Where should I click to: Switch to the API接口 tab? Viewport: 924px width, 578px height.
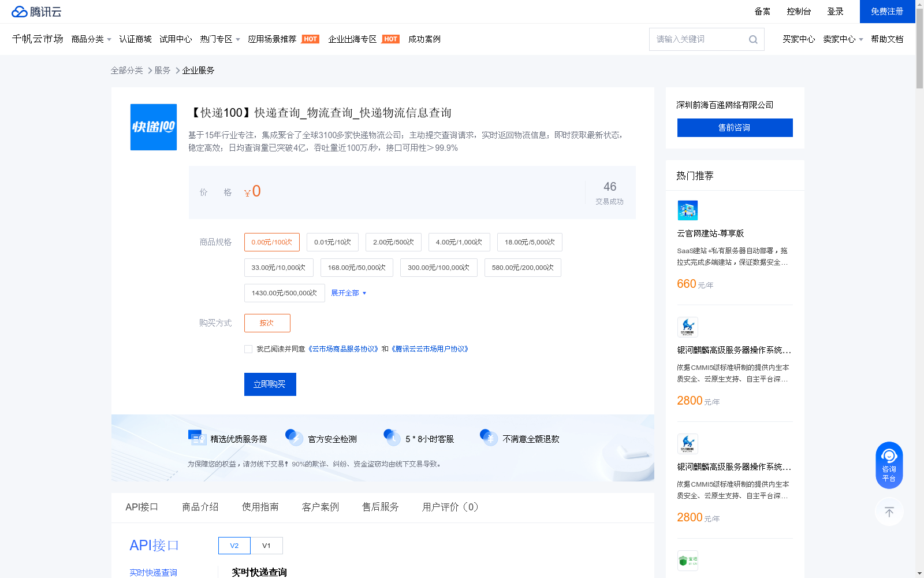(141, 507)
